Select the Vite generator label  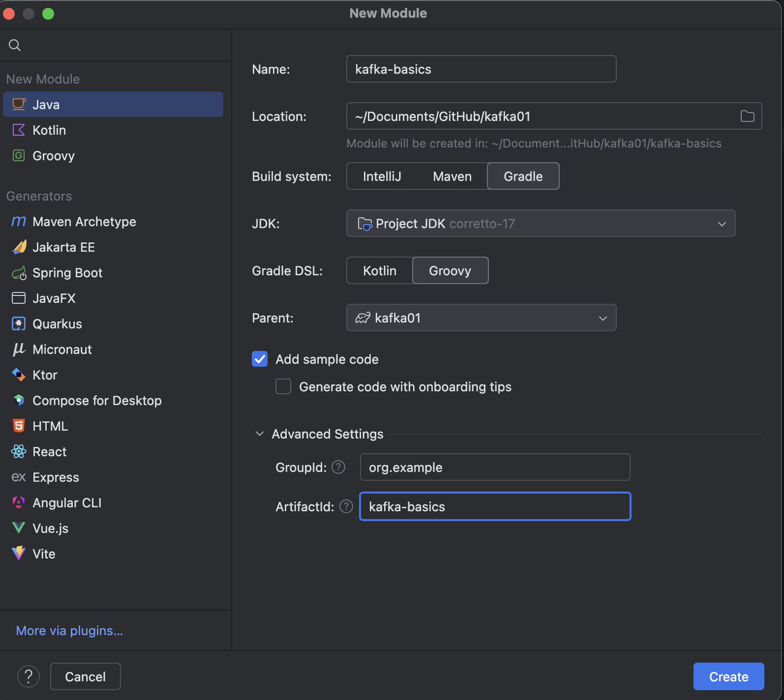[x=44, y=554]
